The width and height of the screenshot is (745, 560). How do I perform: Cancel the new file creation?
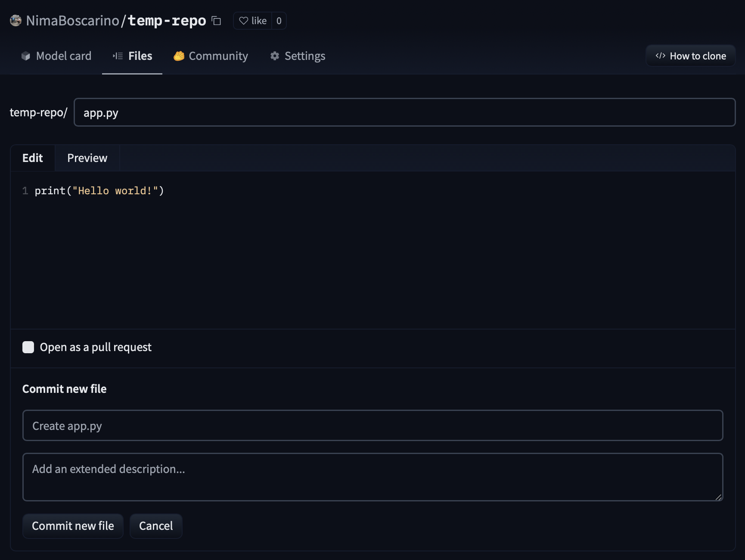pos(156,526)
